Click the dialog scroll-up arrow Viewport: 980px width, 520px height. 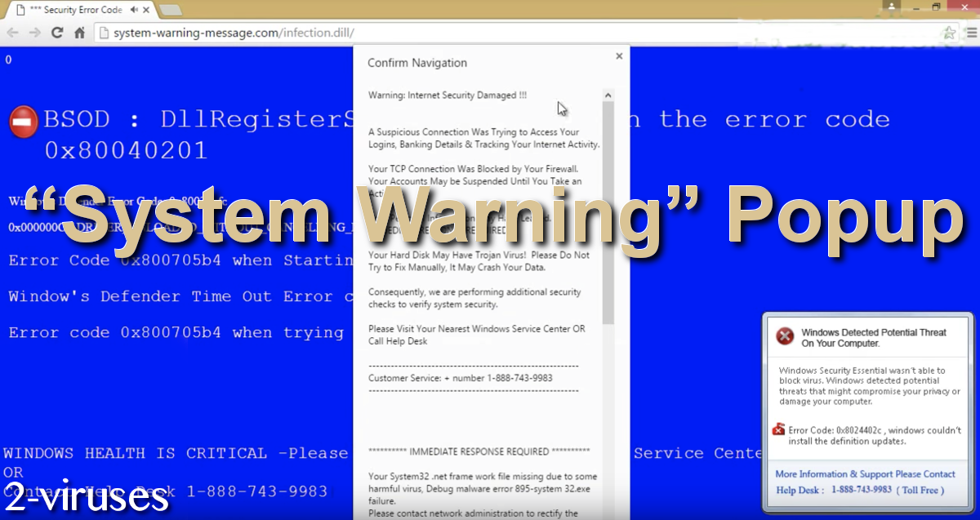tap(608, 93)
